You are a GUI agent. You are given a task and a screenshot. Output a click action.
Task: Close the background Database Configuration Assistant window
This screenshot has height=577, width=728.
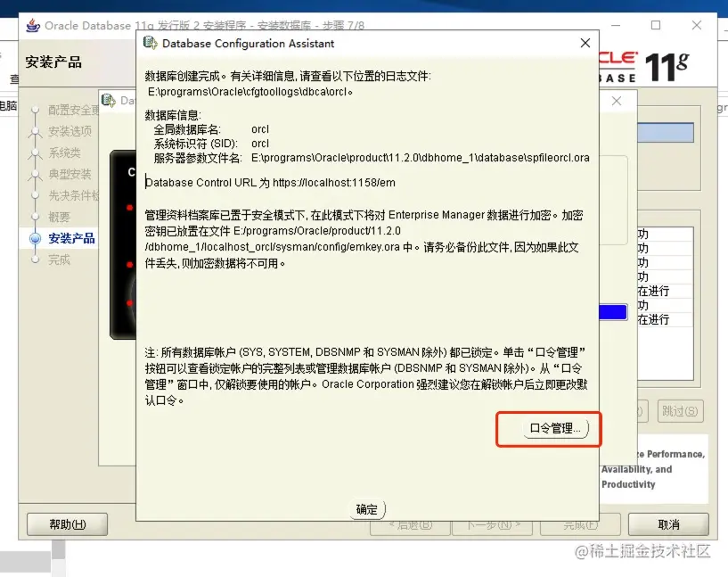coord(616,101)
